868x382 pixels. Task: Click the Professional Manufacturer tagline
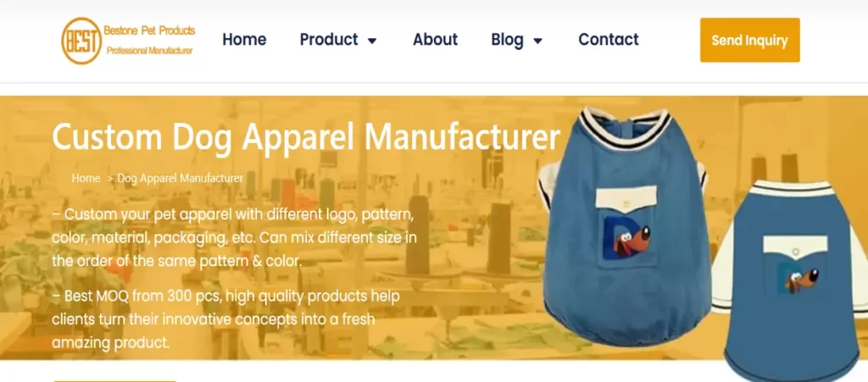(149, 51)
